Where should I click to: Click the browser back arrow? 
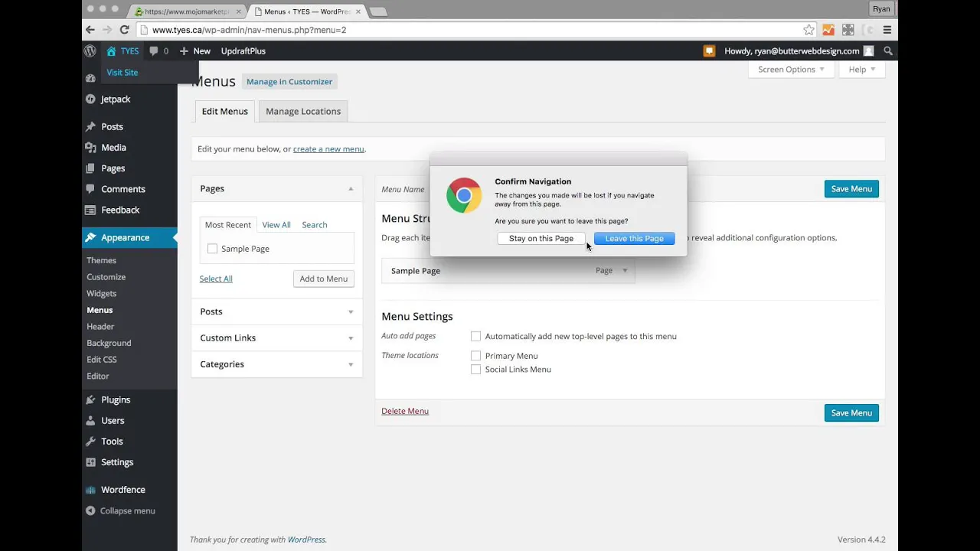[90, 30]
